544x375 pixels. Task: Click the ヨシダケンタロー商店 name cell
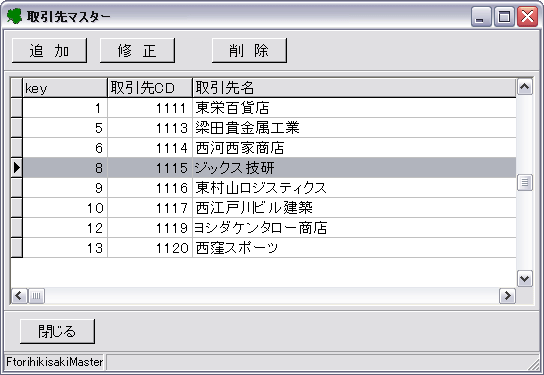tap(354, 228)
